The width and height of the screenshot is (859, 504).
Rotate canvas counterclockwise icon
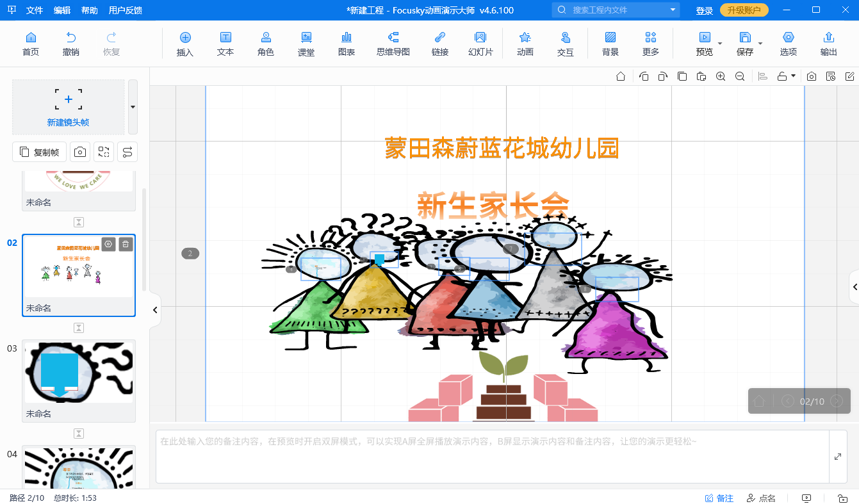click(644, 76)
